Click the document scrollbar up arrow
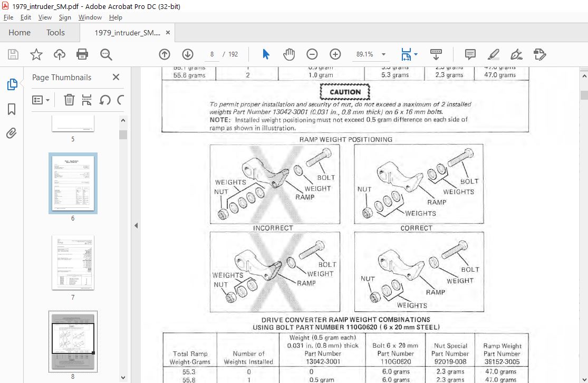Screen dimensions: 588x383 pyautogui.click(x=584, y=76)
